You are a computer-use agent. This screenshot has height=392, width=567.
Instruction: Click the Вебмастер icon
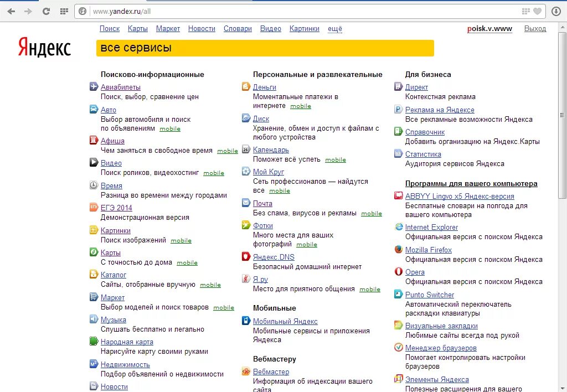click(x=246, y=371)
